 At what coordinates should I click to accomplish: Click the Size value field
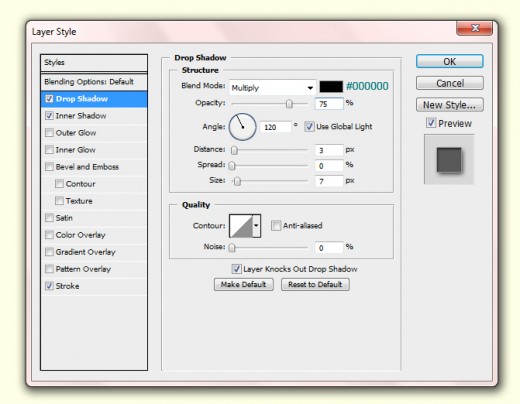tap(329, 181)
